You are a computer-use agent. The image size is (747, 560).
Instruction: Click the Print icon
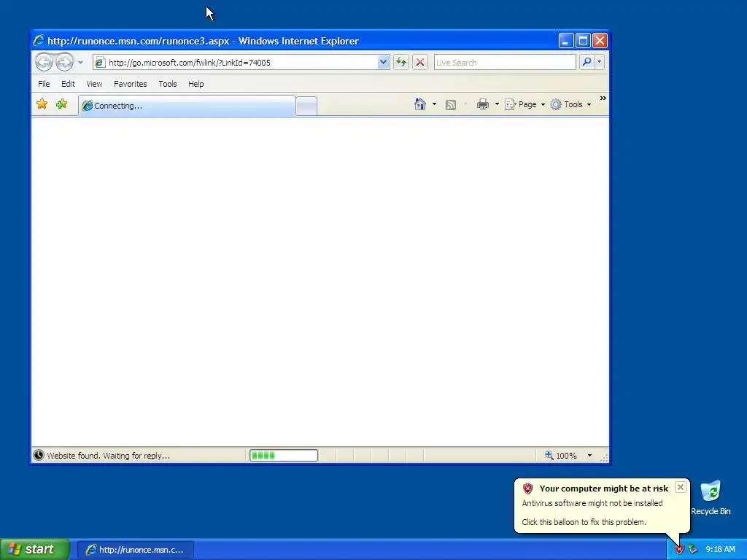(483, 104)
